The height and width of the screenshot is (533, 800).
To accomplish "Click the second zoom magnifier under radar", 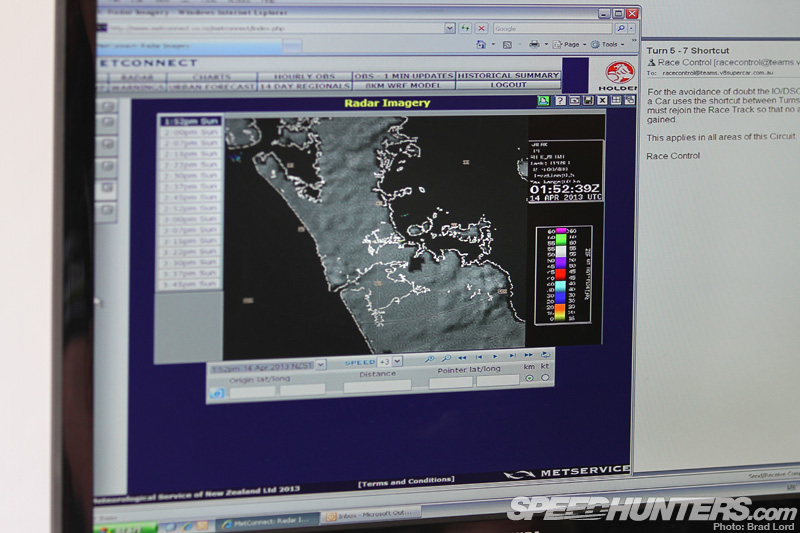I will coord(446,358).
